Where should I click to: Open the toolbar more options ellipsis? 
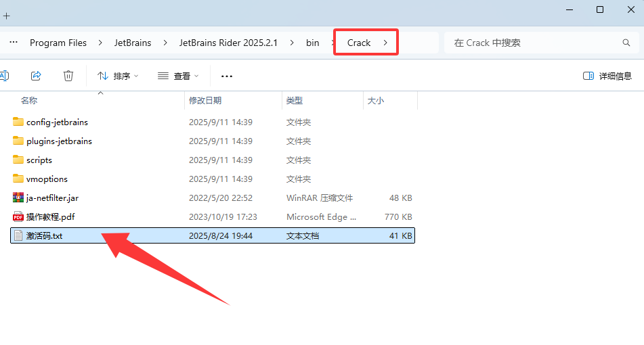coord(227,76)
